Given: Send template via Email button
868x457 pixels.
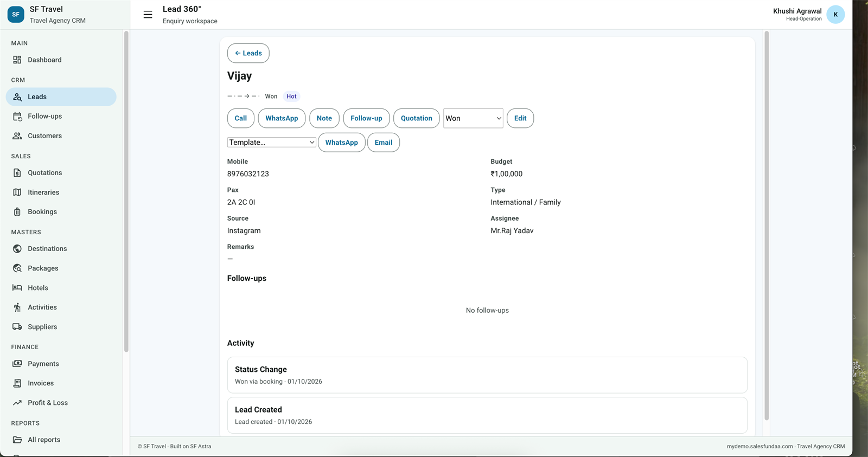Looking at the screenshot, I should [x=384, y=143].
